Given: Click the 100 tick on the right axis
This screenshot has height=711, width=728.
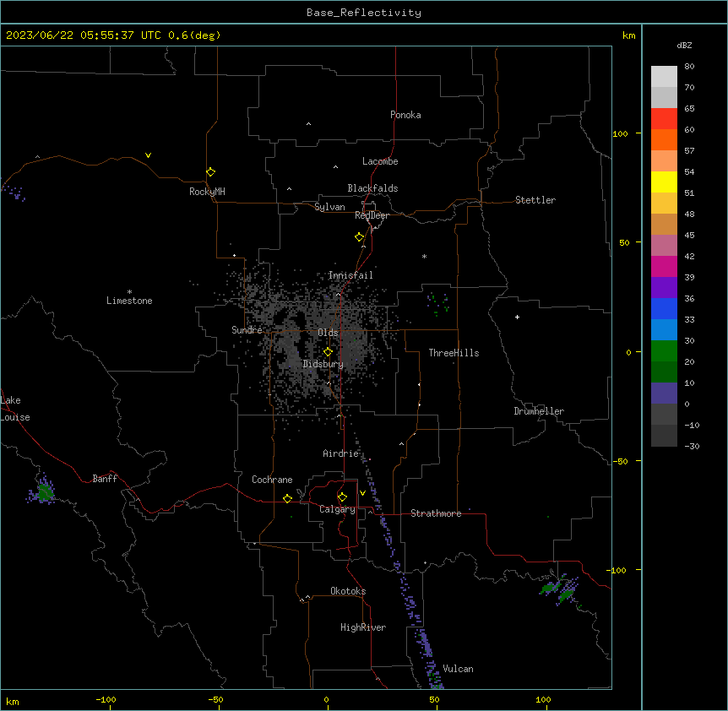Looking at the screenshot, I should [620, 133].
